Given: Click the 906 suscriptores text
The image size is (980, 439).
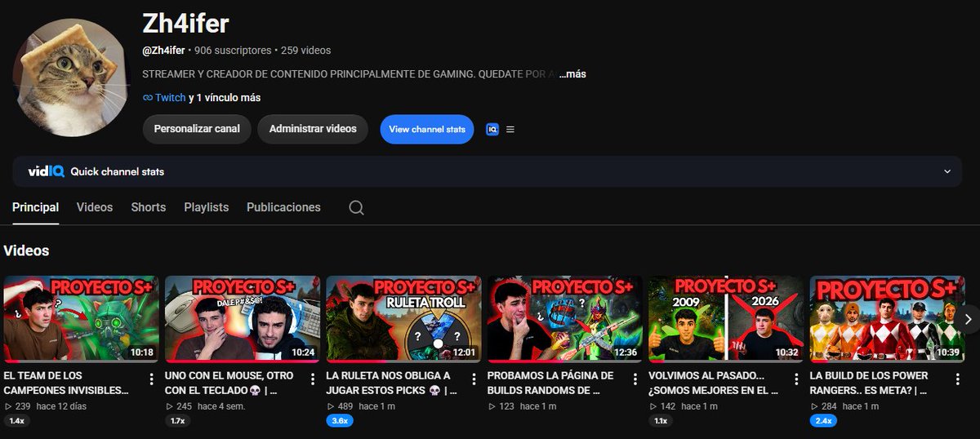Looking at the screenshot, I should [233, 51].
